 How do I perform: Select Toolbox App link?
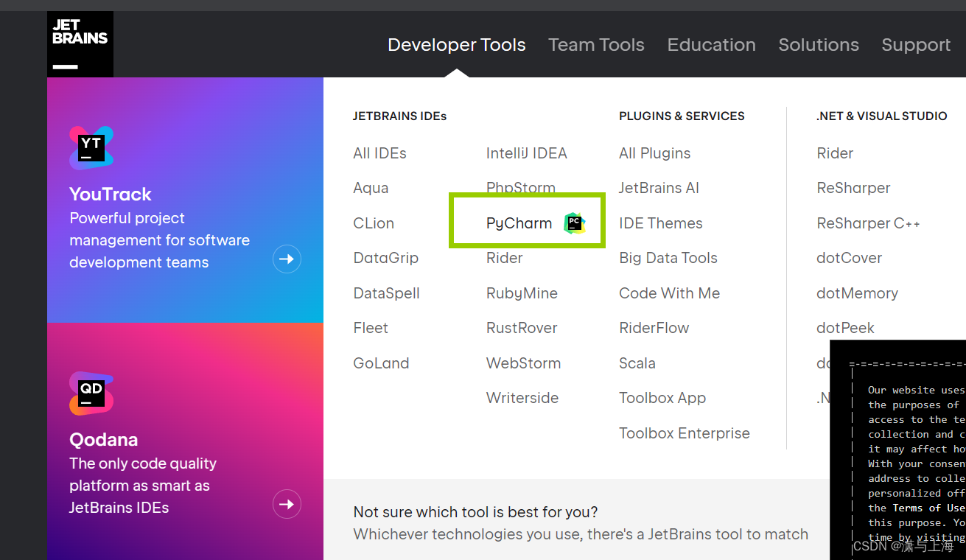click(x=662, y=398)
